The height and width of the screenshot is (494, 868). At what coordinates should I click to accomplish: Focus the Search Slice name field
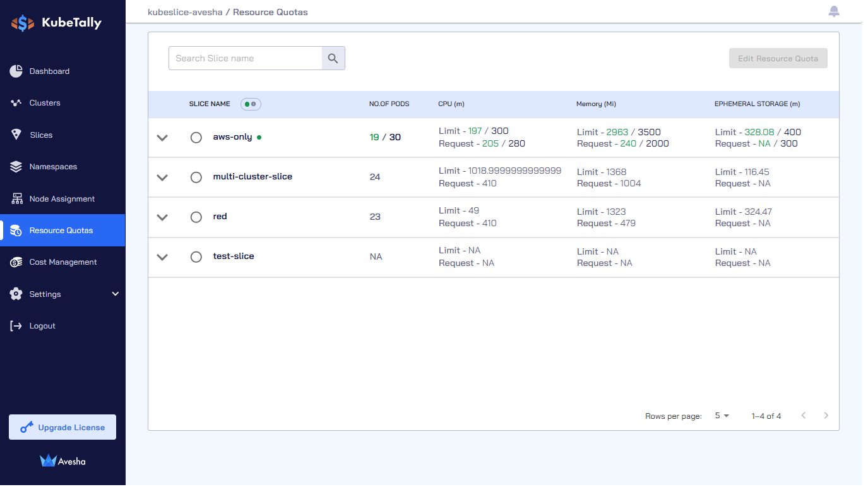tap(246, 58)
